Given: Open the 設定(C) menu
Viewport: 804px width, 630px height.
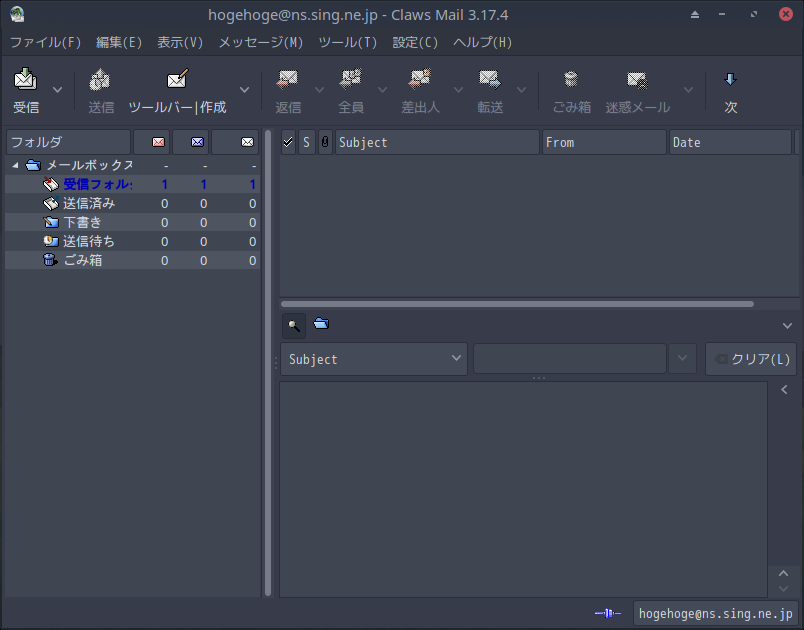Looking at the screenshot, I should click(415, 42).
